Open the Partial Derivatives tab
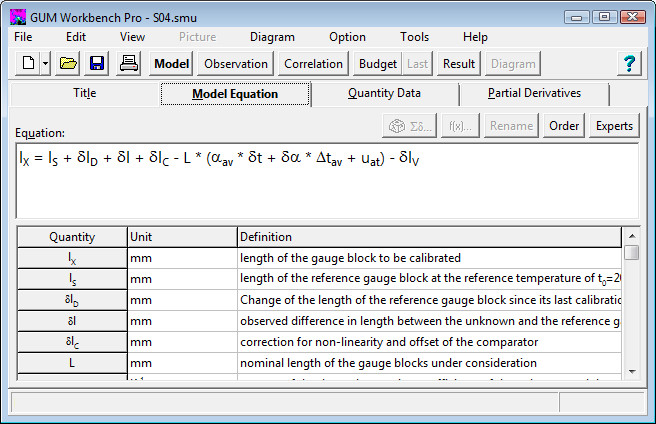This screenshot has height=424, width=656. [x=534, y=94]
